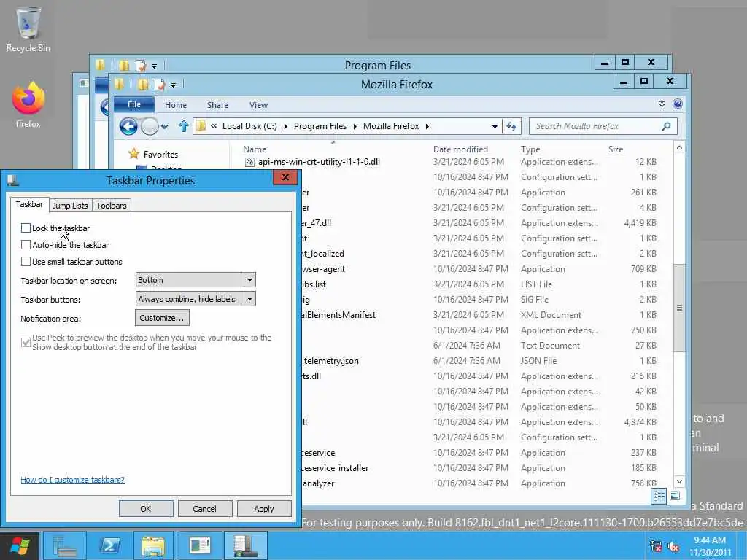Click the Search Mozilla Firefox input box

(x=595, y=126)
